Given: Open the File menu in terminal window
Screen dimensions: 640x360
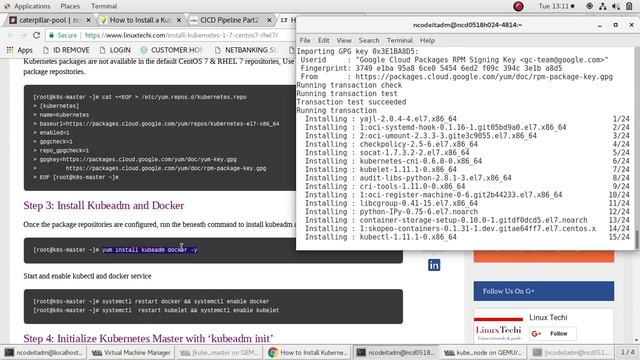Looking at the screenshot, I should click(305, 40).
